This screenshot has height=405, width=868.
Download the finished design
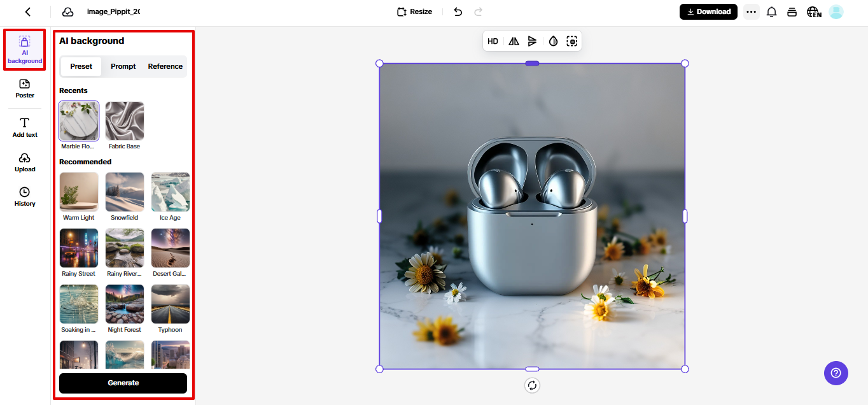tap(708, 11)
